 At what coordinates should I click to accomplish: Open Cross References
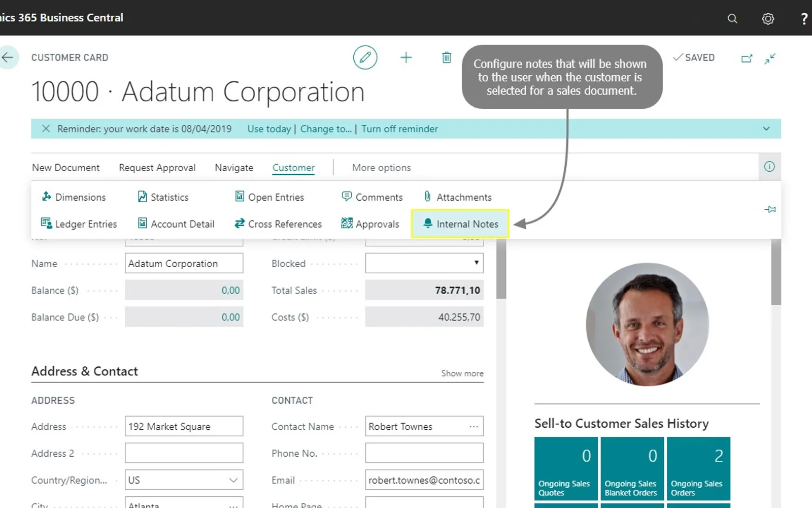(x=278, y=224)
